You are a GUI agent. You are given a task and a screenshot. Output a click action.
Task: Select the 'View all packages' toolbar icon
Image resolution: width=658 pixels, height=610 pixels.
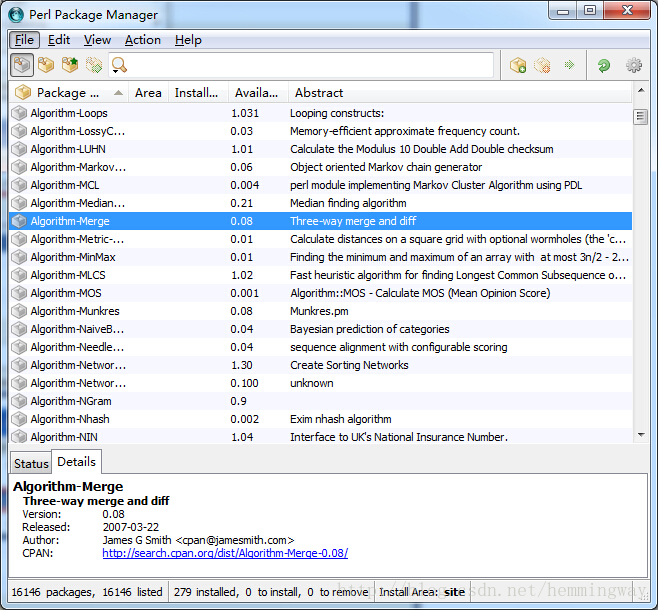point(22,65)
